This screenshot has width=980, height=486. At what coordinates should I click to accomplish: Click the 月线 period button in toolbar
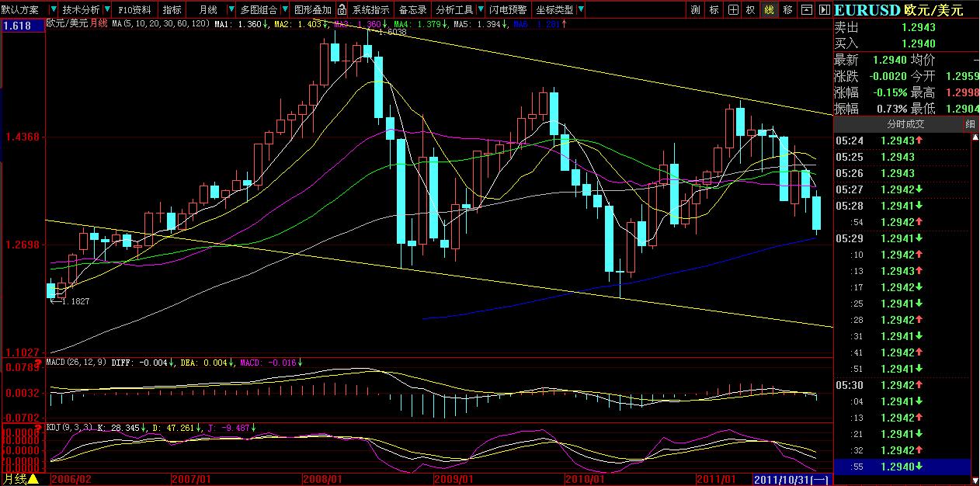(207, 9)
